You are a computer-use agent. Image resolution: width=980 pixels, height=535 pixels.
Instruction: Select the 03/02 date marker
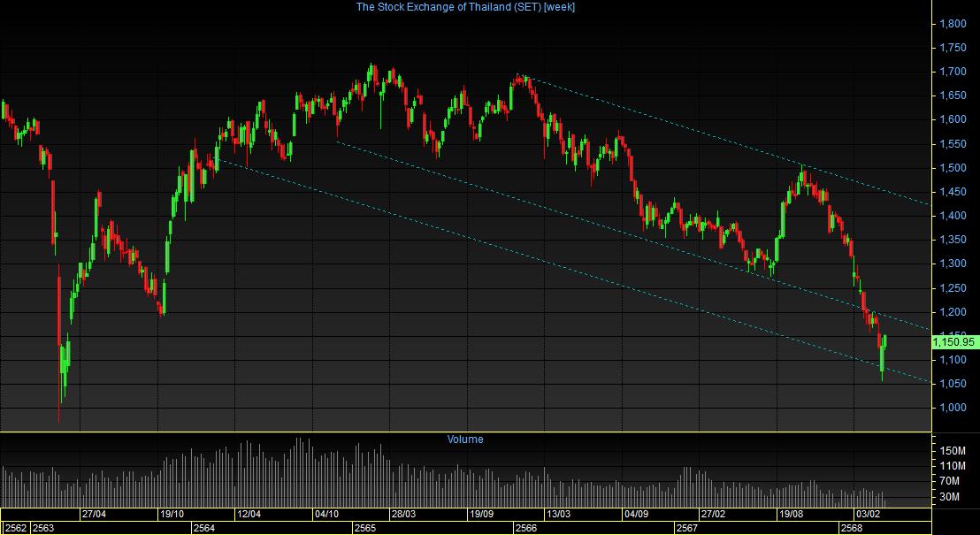[868, 515]
